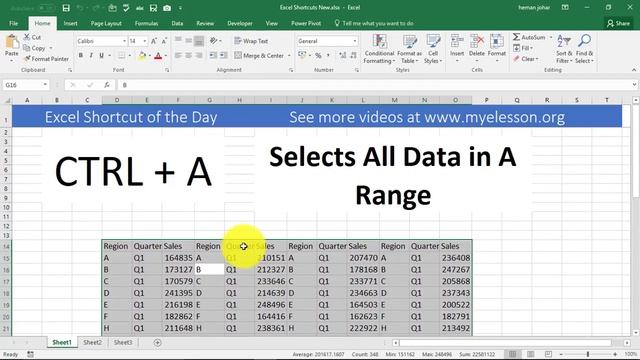Click Increase Decimal icon
This screenshot has height=360, width=640.
click(342, 56)
